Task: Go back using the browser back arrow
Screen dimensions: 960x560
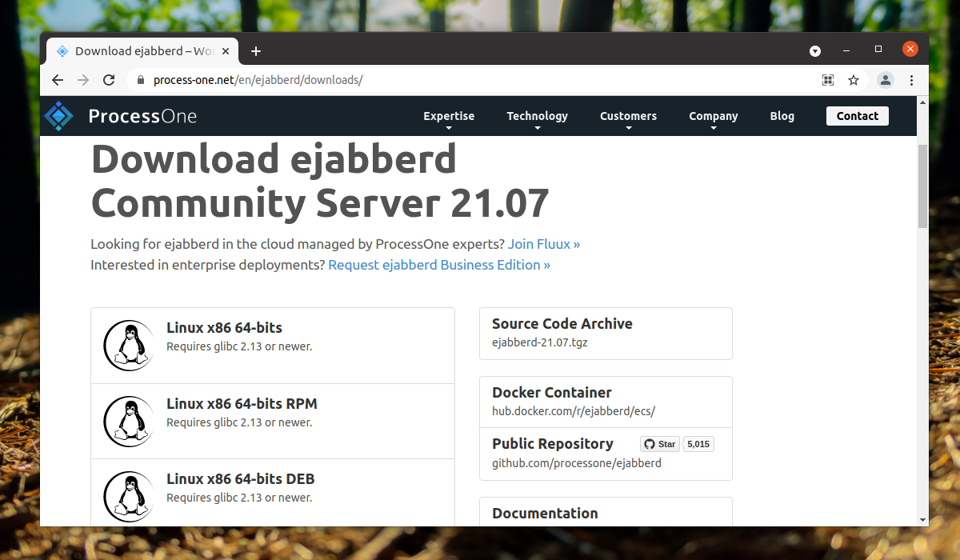Action: tap(58, 80)
